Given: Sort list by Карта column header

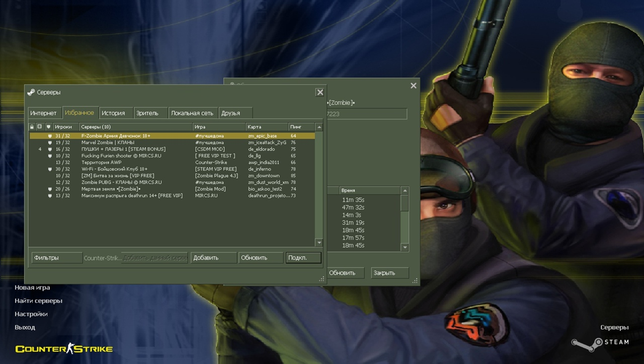Looking at the screenshot, I should (x=267, y=127).
